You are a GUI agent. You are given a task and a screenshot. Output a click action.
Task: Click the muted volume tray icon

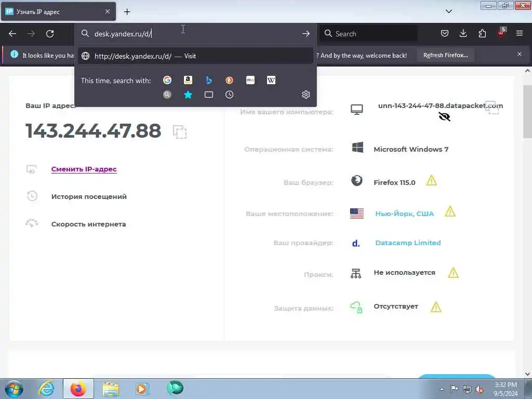(480, 389)
